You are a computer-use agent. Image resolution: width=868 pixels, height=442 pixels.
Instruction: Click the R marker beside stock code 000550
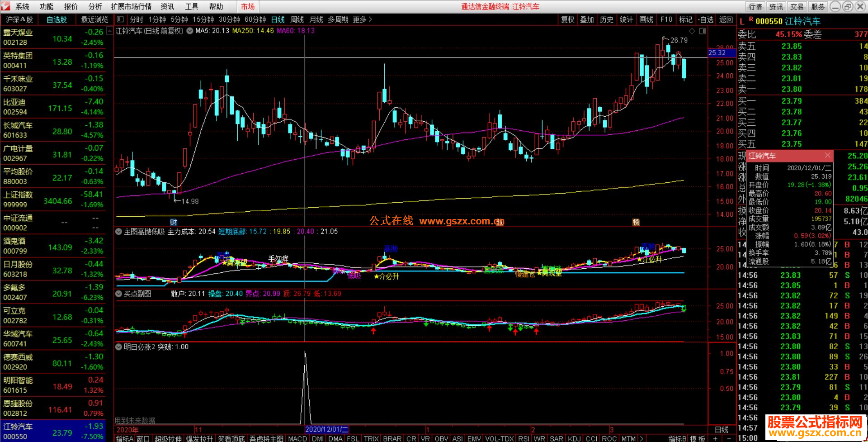(x=751, y=19)
